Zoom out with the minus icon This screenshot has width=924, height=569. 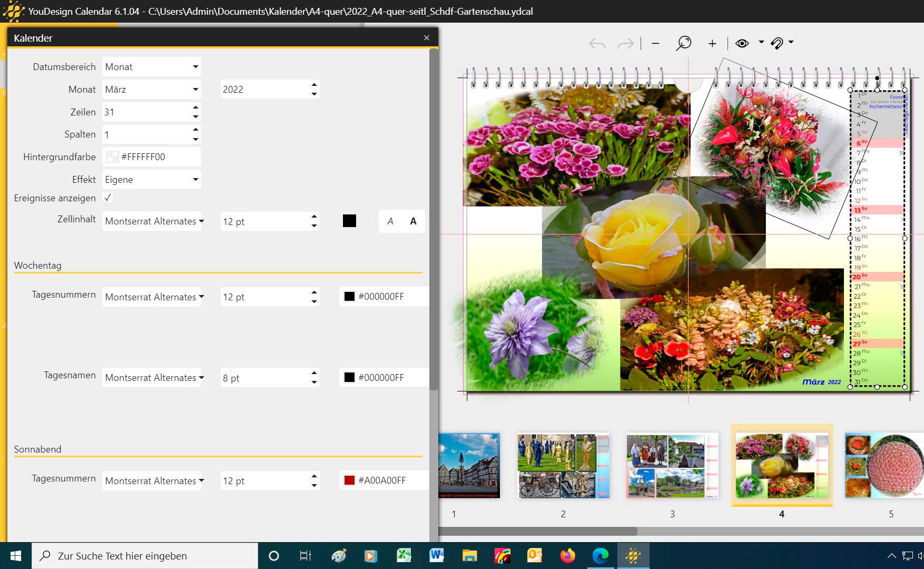pos(655,44)
